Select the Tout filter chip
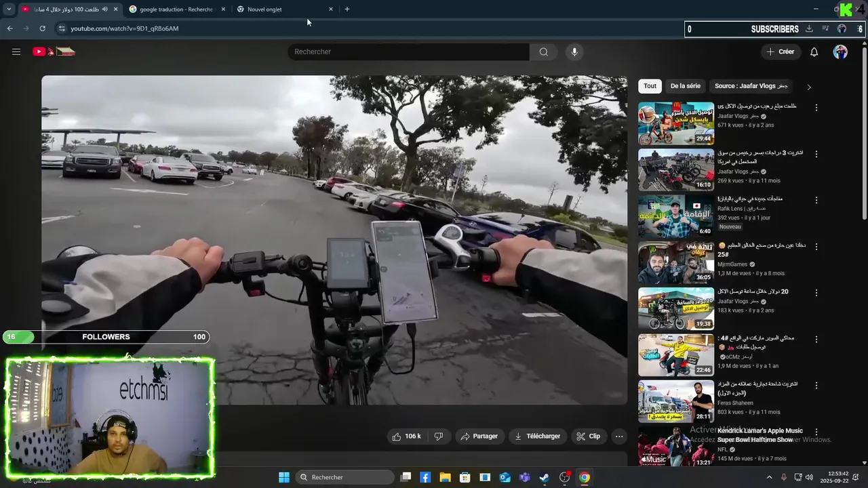The height and width of the screenshot is (488, 868). (x=650, y=86)
